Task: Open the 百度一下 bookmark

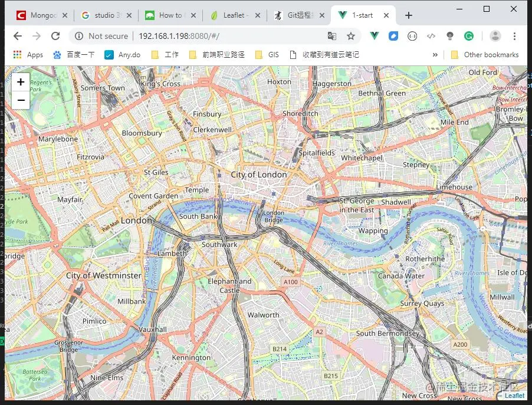Action: click(74, 55)
